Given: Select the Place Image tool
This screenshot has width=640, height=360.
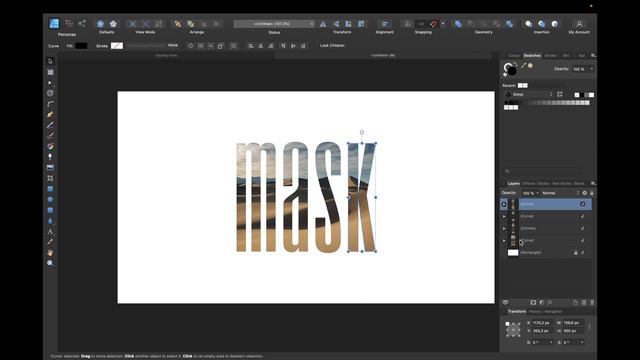Looking at the screenshot, I should [50, 167].
